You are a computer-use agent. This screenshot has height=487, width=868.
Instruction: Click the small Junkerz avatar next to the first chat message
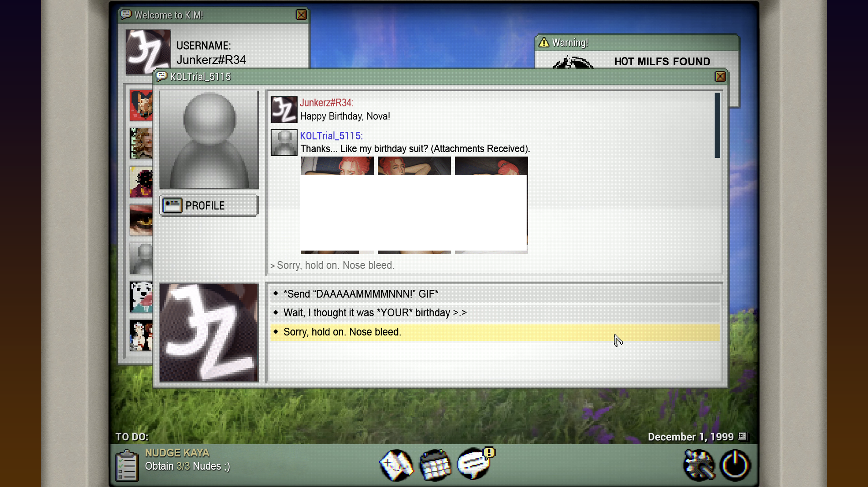(284, 110)
